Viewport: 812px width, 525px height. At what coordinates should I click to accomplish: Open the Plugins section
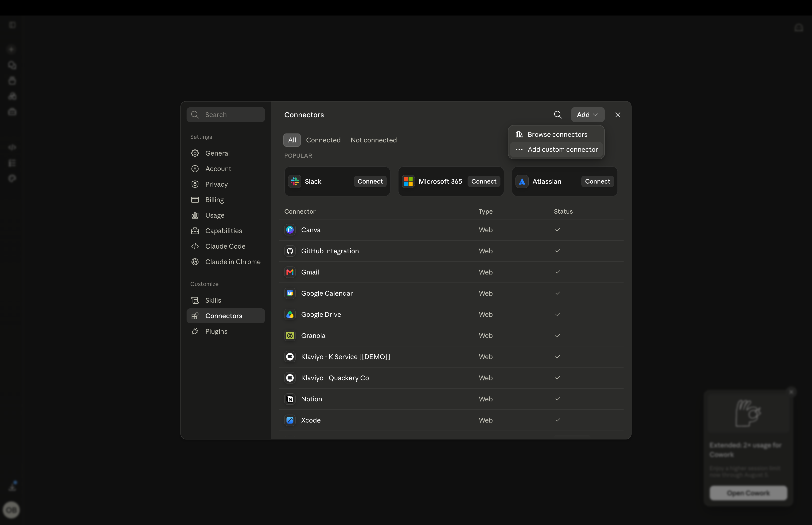[226, 331]
